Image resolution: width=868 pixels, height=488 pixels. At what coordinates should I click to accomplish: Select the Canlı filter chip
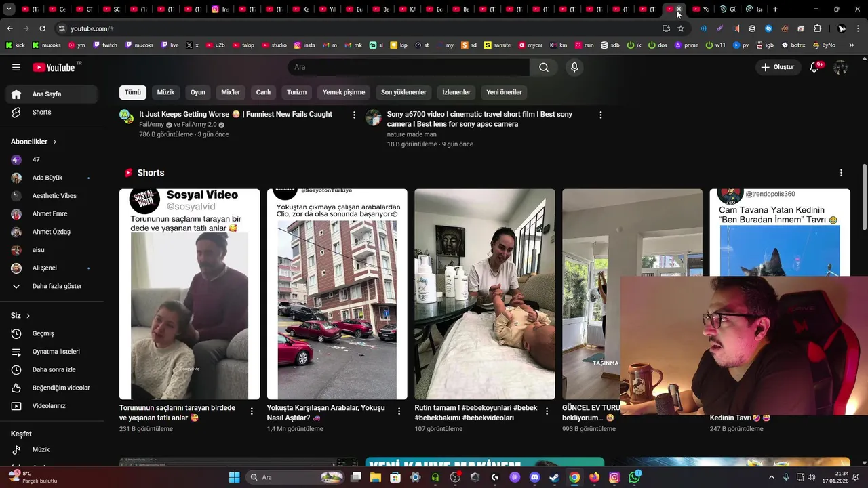263,92
